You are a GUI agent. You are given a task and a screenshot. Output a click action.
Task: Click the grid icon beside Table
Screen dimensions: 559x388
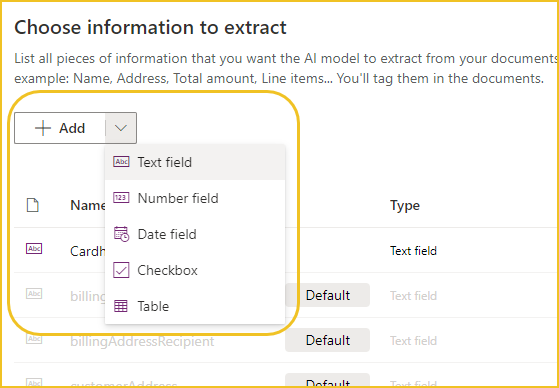click(121, 306)
